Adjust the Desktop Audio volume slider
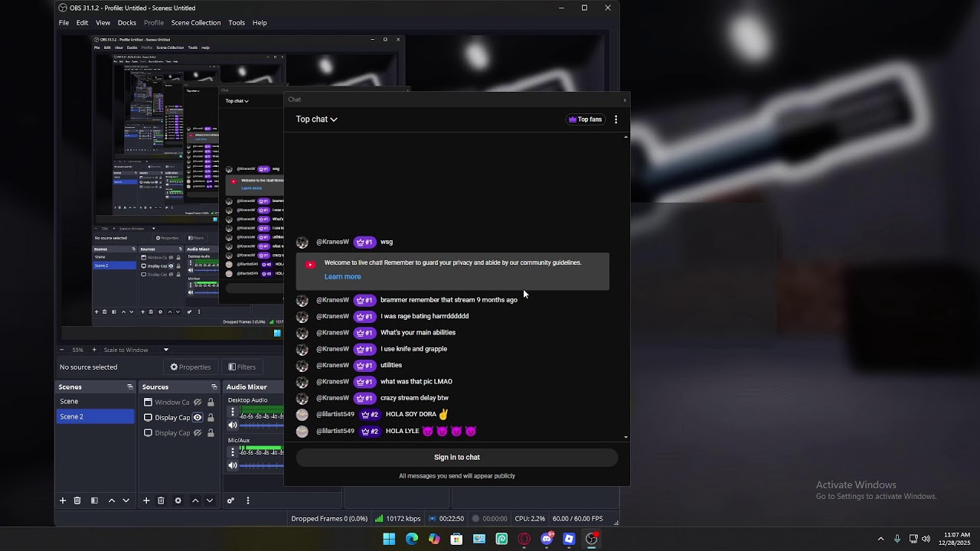 click(262, 425)
